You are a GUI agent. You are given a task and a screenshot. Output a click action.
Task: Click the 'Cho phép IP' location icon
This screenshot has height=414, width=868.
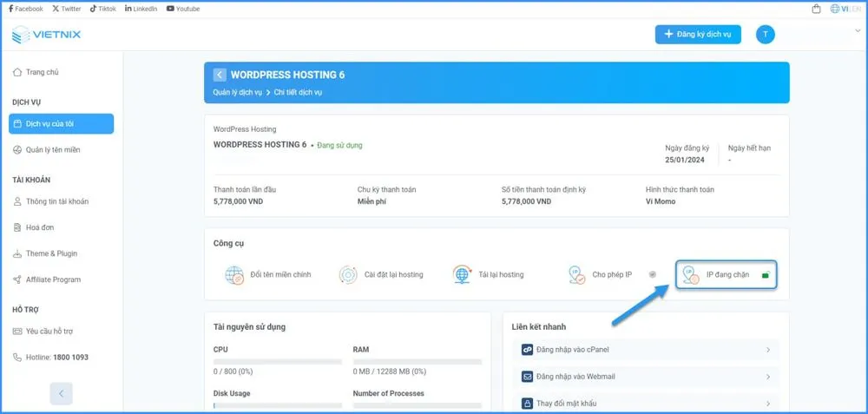point(577,275)
